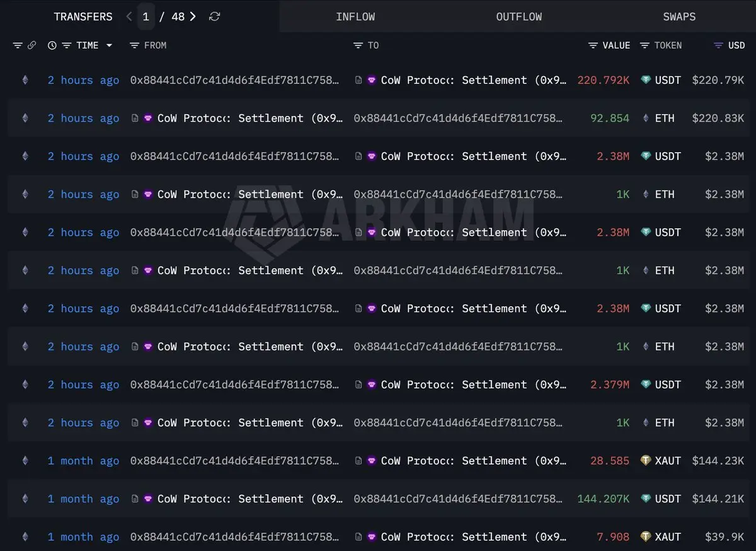
Task: Open the TOKEN column filter
Action: point(644,45)
